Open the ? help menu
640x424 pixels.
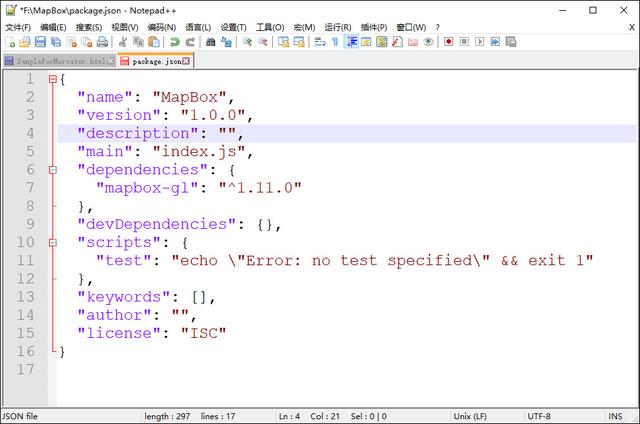(x=438, y=27)
